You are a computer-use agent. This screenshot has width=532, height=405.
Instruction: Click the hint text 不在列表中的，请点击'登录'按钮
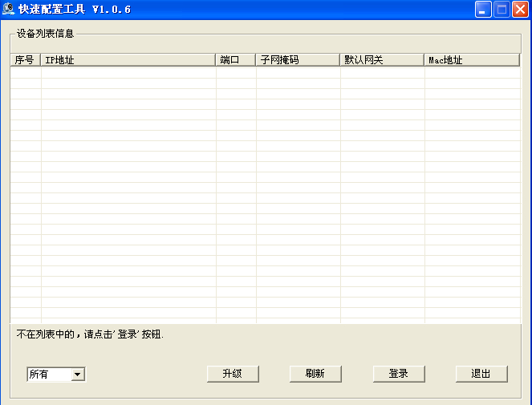[90, 334]
